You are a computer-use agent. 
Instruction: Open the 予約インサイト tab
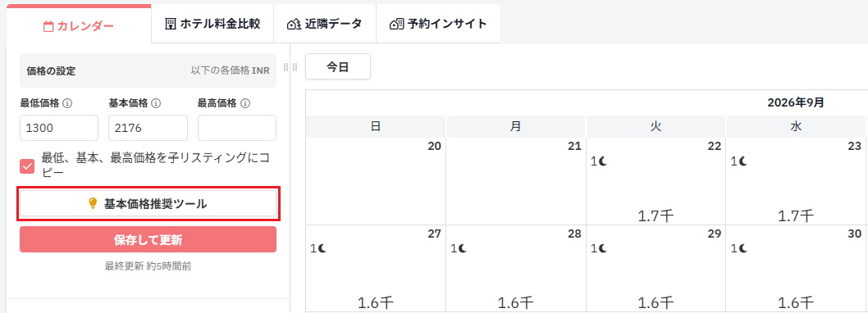click(x=438, y=24)
